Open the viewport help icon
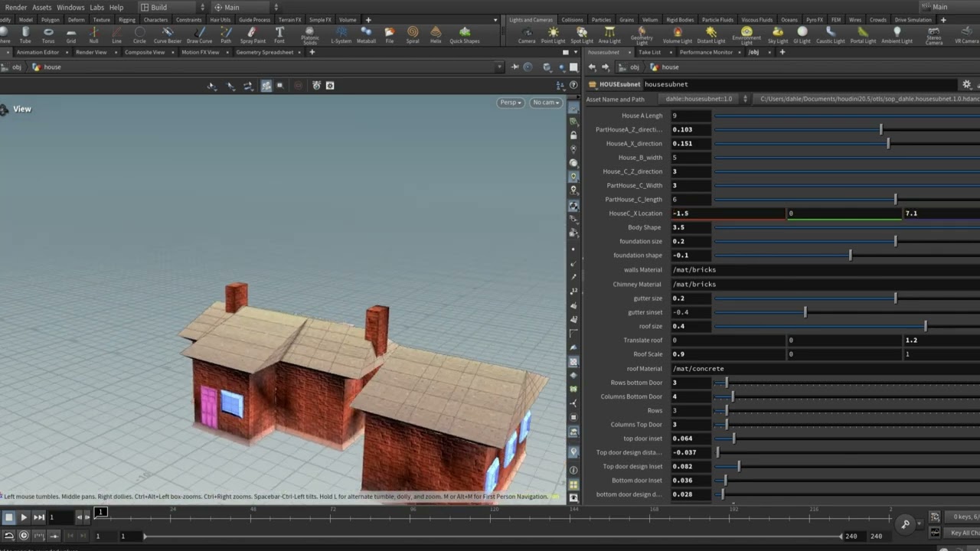 click(x=573, y=86)
